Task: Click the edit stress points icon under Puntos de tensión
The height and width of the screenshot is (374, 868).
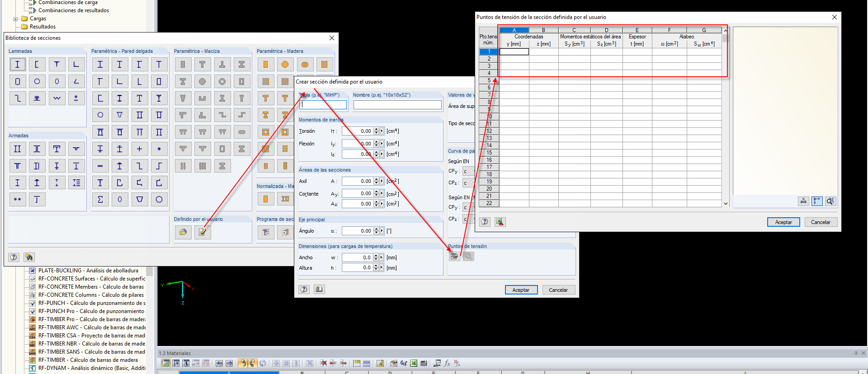Action: (x=454, y=257)
